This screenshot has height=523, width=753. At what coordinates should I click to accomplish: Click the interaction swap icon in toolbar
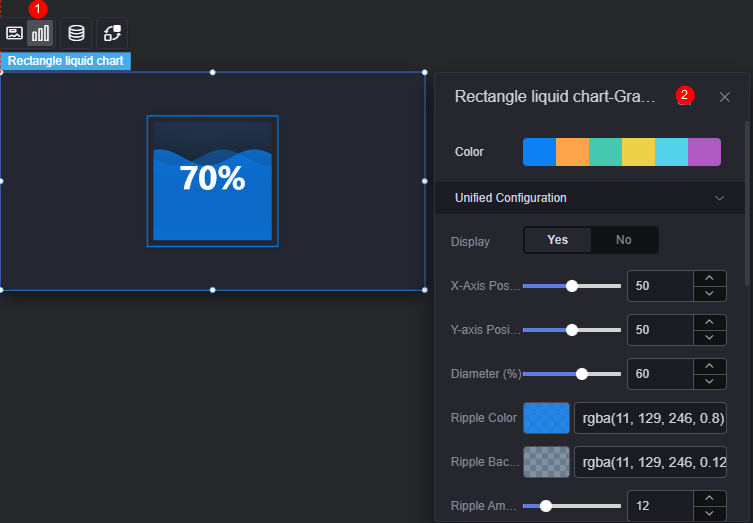point(112,33)
